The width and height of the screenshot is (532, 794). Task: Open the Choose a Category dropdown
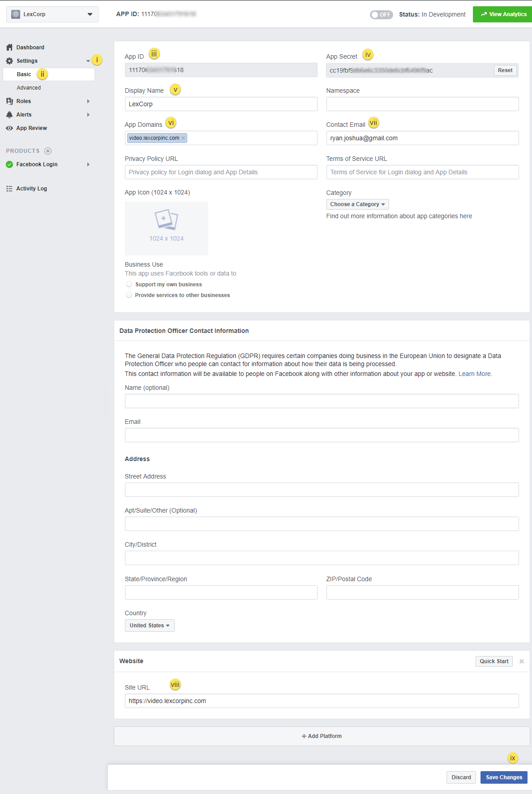point(357,204)
